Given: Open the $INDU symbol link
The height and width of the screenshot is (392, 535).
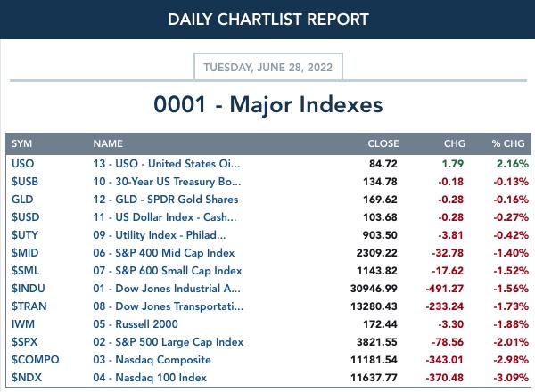Looking at the screenshot, I should 29,289.
